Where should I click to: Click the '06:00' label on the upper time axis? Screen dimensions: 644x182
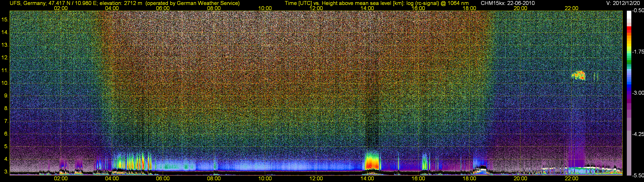[x=163, y=8]
